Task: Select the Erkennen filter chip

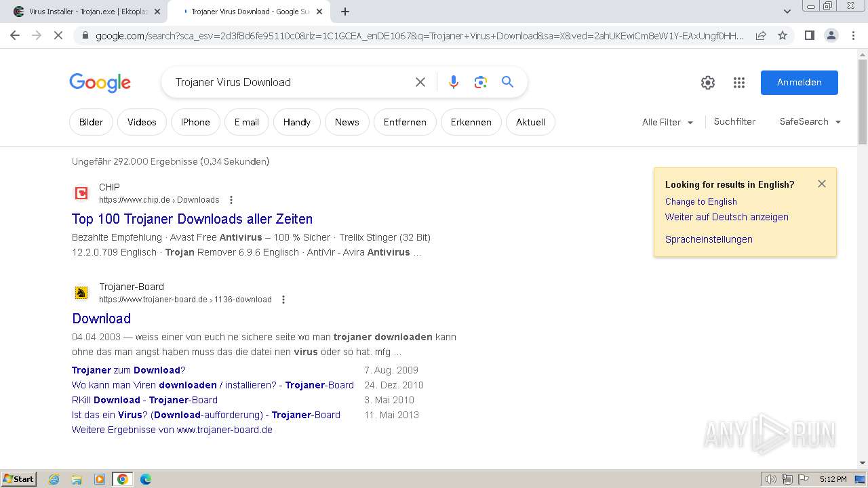Action: 471,122
